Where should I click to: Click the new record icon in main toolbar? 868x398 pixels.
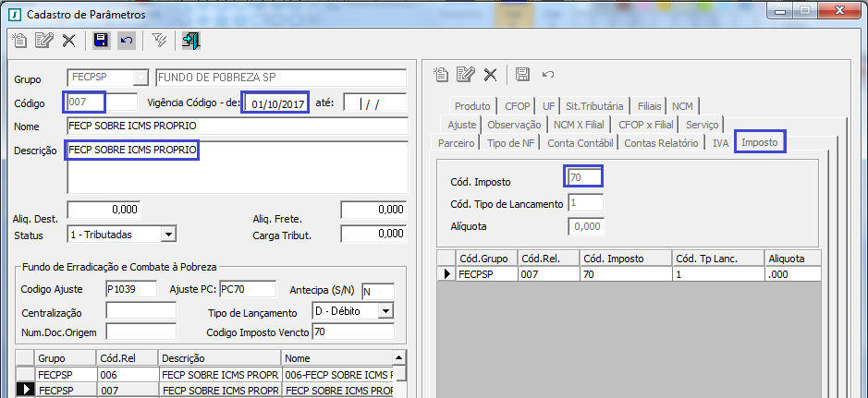tap(20, 41)
